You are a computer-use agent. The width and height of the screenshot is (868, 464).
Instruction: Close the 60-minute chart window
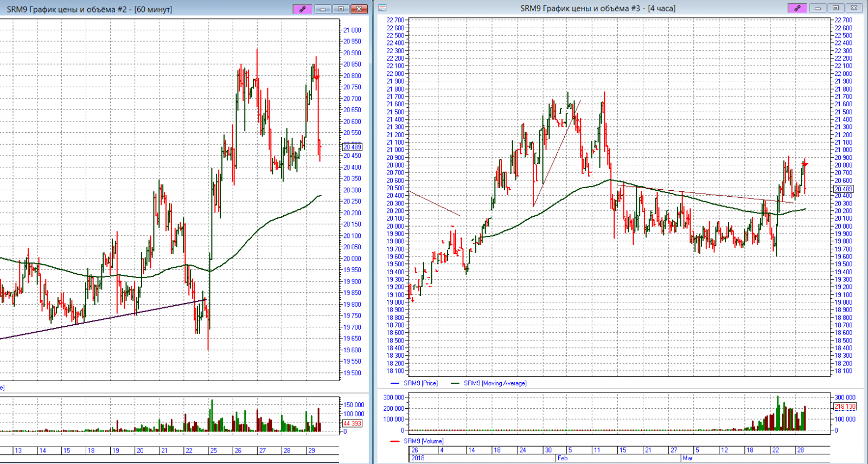359,9
